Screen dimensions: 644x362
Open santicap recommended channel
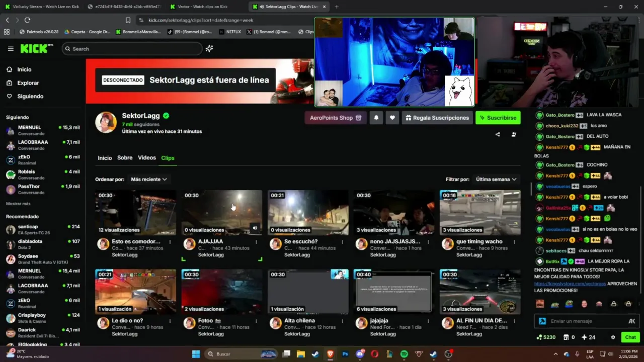coord(42,229)
